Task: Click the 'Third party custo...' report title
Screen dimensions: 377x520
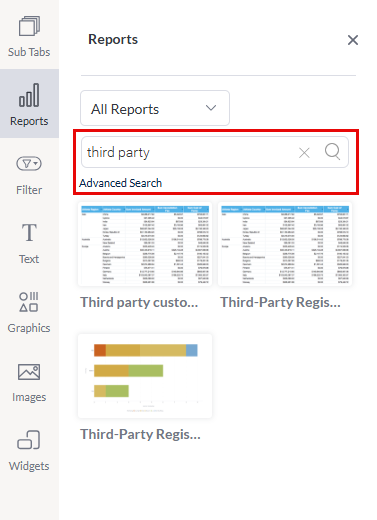Action: coord(139,302)
